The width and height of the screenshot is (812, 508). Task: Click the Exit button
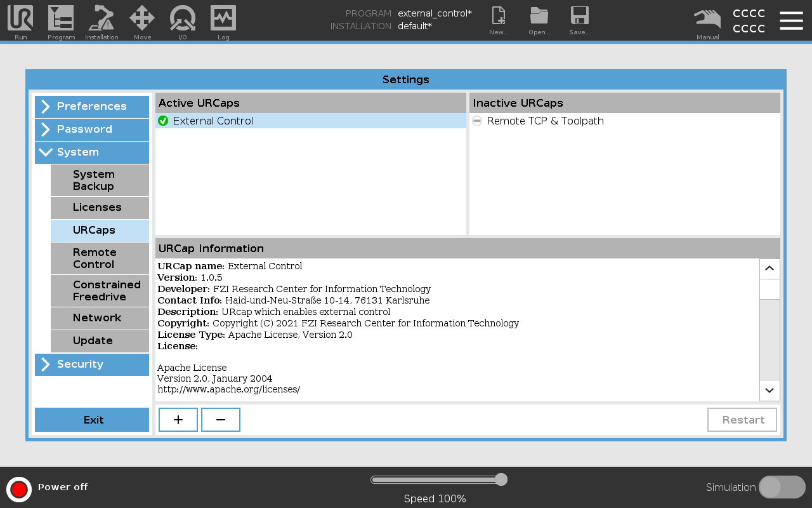92,420
